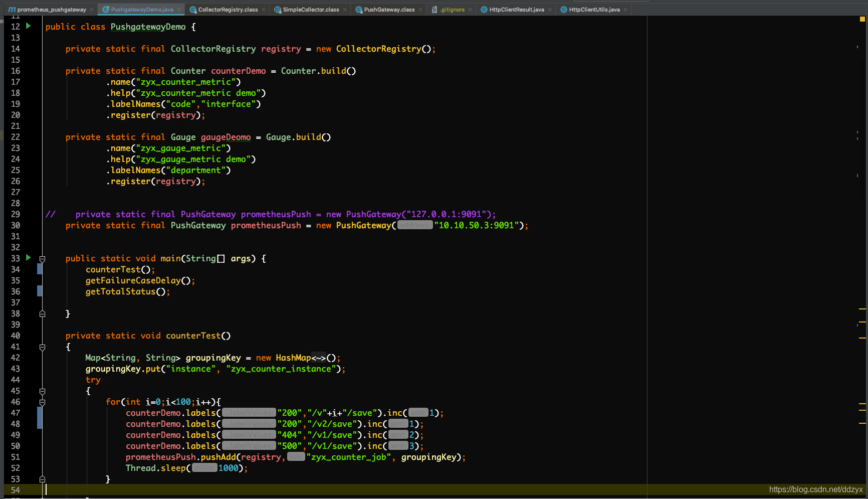Click the folded diamond operator after HashMap
The width and height of the screenshot is (868, 499).
pyautogui.click(x=318, y=358)
